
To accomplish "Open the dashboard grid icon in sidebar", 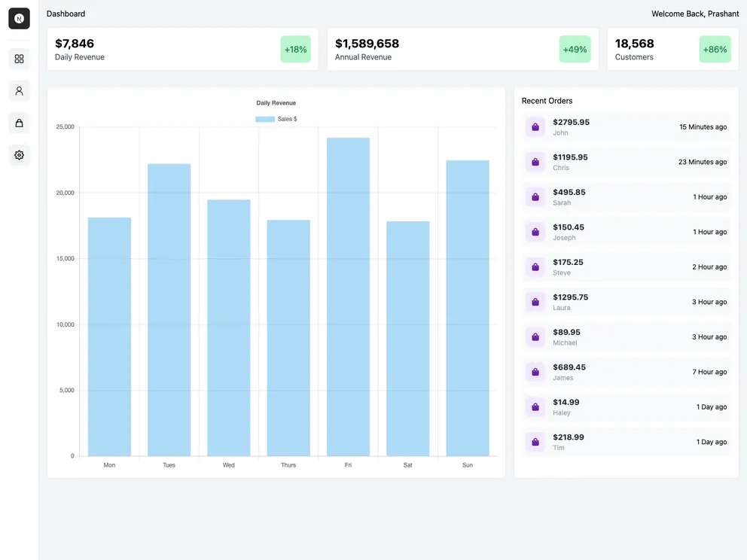I will pyautogui.click(x=19, y=59).
